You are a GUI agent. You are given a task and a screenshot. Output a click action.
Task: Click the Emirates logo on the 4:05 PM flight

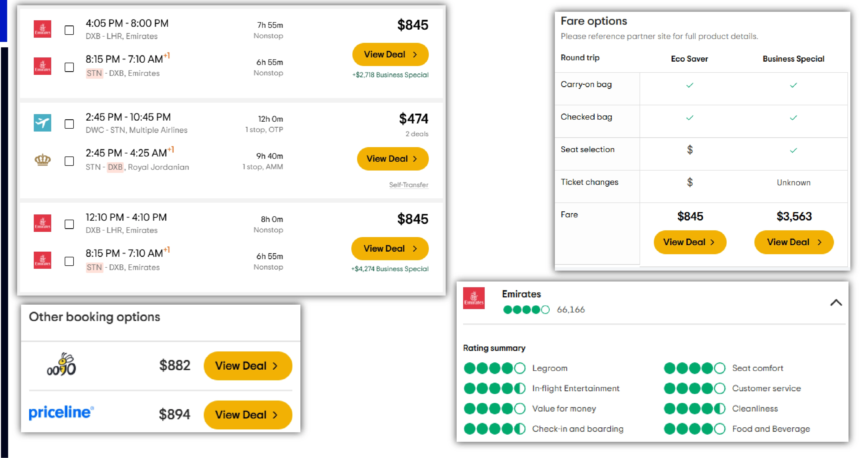42,29
